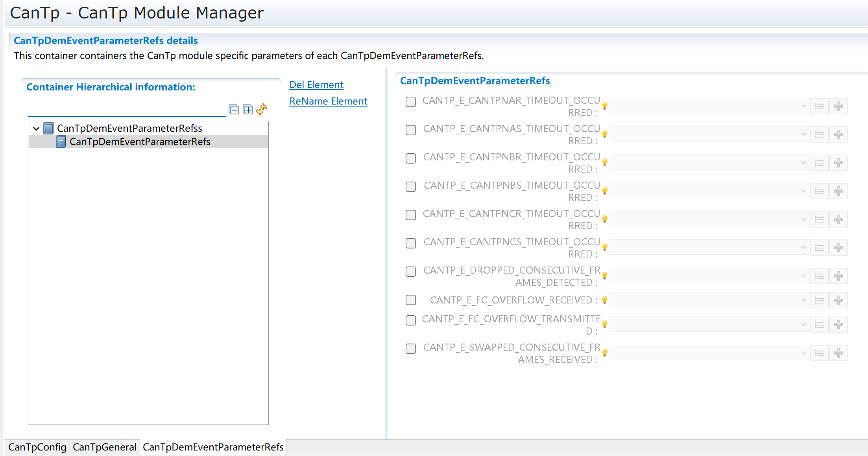Open CANTP_E_FC_OVERFLOW_TRANSMITTED dropdown

click(709, 325)
